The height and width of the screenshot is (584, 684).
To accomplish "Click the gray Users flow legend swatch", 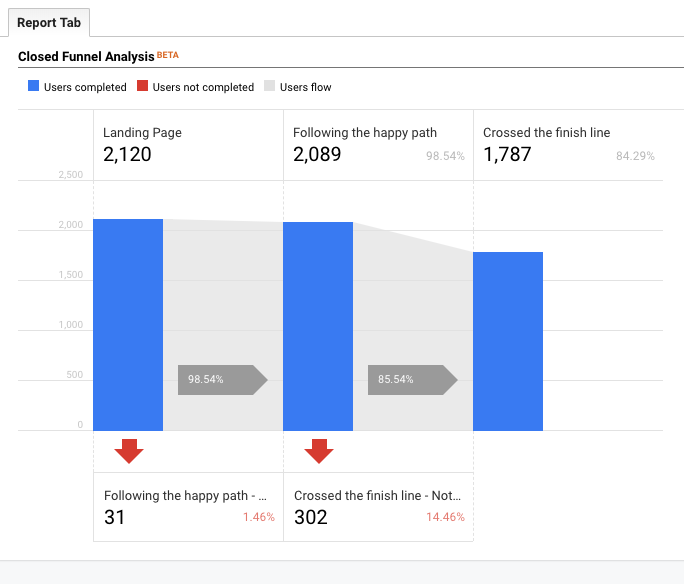I will pos(269,87).
